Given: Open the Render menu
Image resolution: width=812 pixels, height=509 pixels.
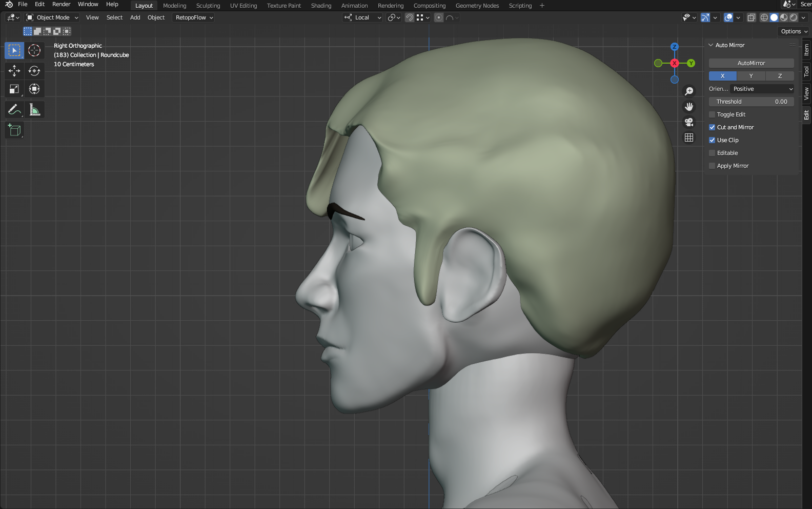Looking at the screenshot, I should (61, 4).
